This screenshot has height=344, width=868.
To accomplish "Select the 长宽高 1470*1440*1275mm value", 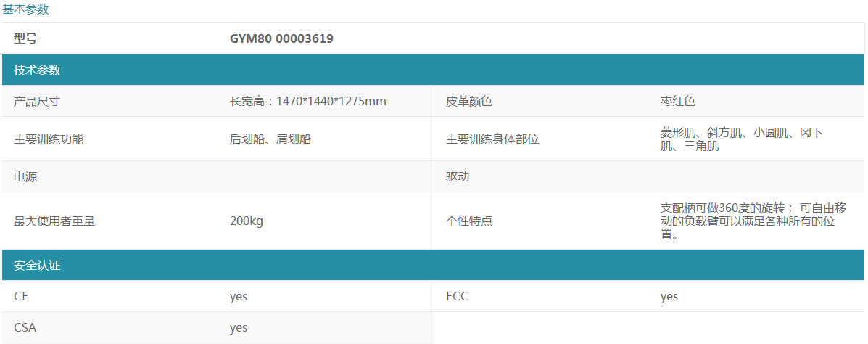I will [x=307, y=101].
